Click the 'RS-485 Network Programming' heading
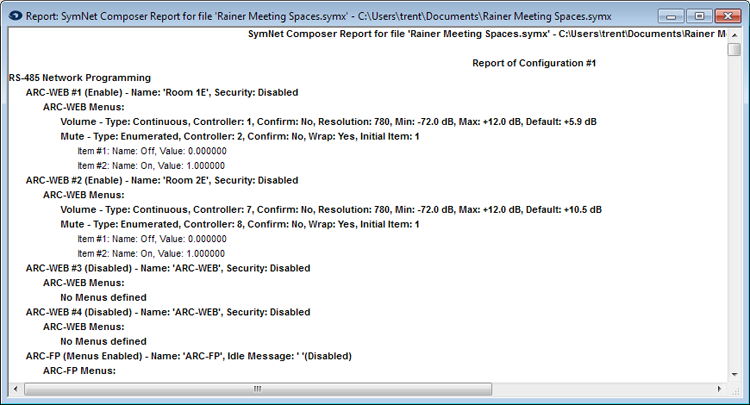Viewport: 750px width, 405px height. 80,77
